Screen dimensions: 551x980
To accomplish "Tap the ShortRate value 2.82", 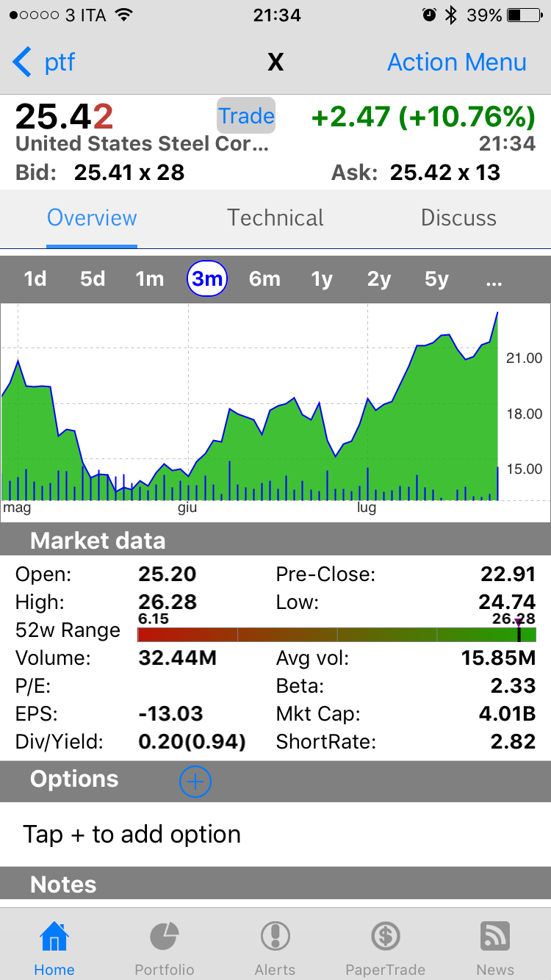I will (513, 742).
